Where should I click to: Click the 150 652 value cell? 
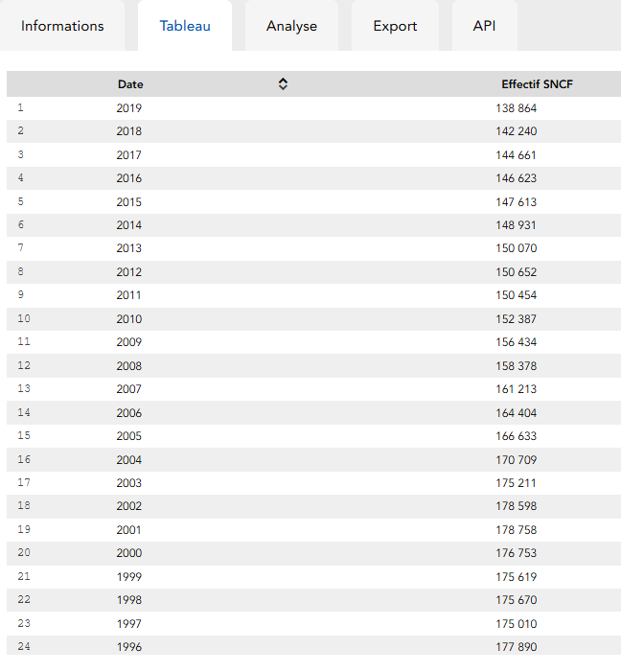pyautogui.click(x=516, y=272)
